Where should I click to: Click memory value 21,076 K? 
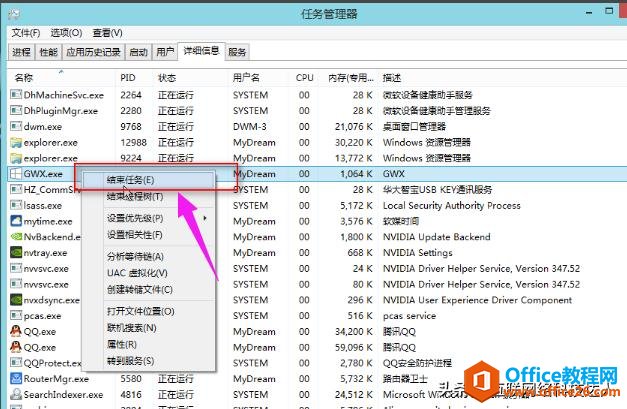354,127
